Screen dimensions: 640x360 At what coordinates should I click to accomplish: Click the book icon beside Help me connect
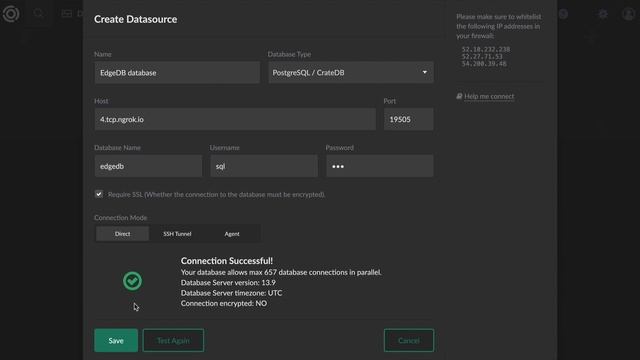click(x=459, y=96)
